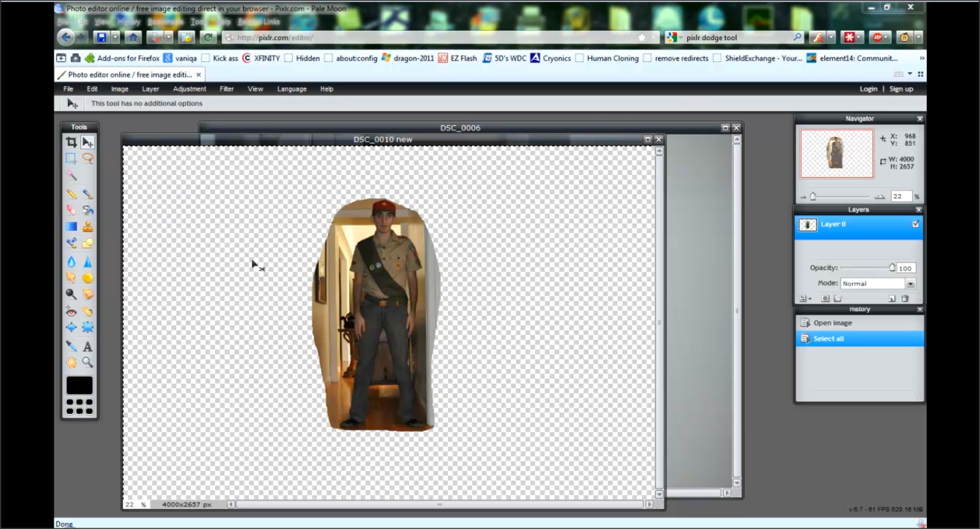Open the Cryonics bookmark
Viewport: 980px width, 529px height.
point(551,59)
